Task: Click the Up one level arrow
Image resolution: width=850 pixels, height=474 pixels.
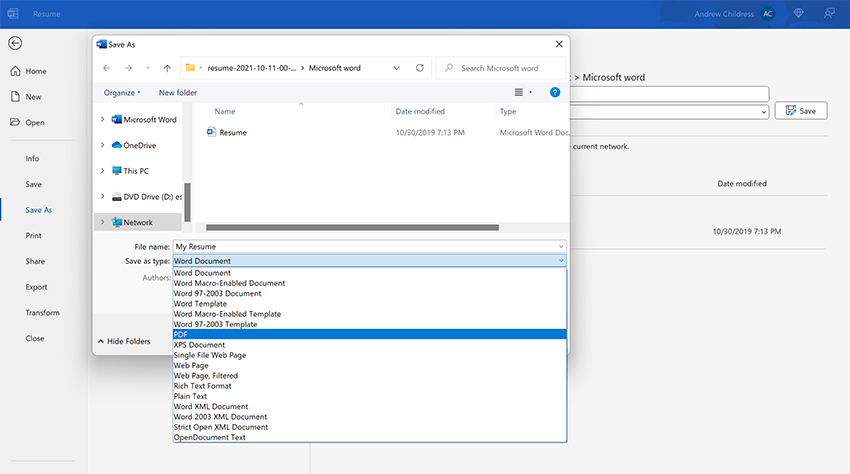Action: point(167,68)
